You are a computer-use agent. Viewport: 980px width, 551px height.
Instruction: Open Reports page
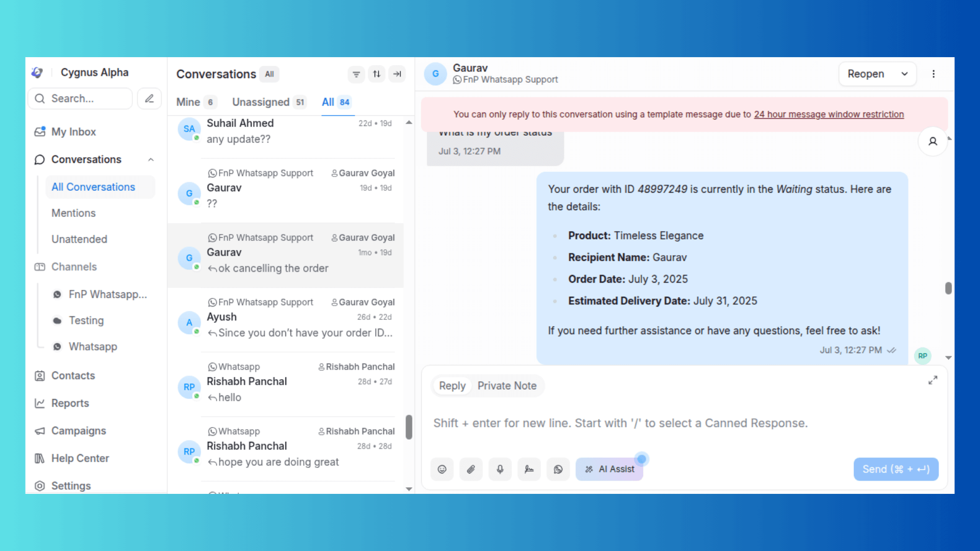click(70, 403)
